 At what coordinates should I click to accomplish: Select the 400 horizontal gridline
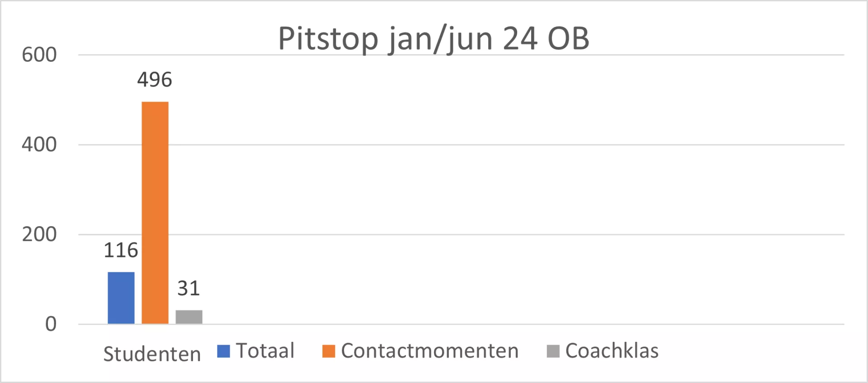coord(461,145)
